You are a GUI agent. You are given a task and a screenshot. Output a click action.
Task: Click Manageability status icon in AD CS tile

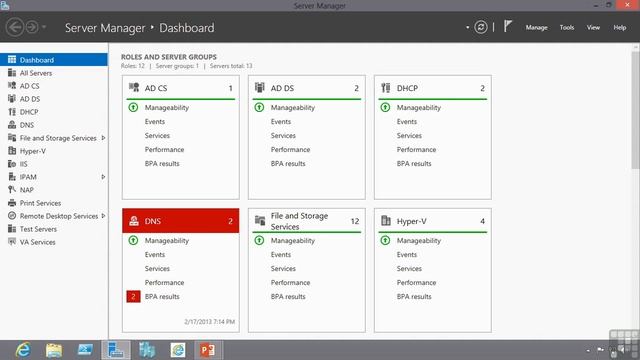tap(133, 107)
